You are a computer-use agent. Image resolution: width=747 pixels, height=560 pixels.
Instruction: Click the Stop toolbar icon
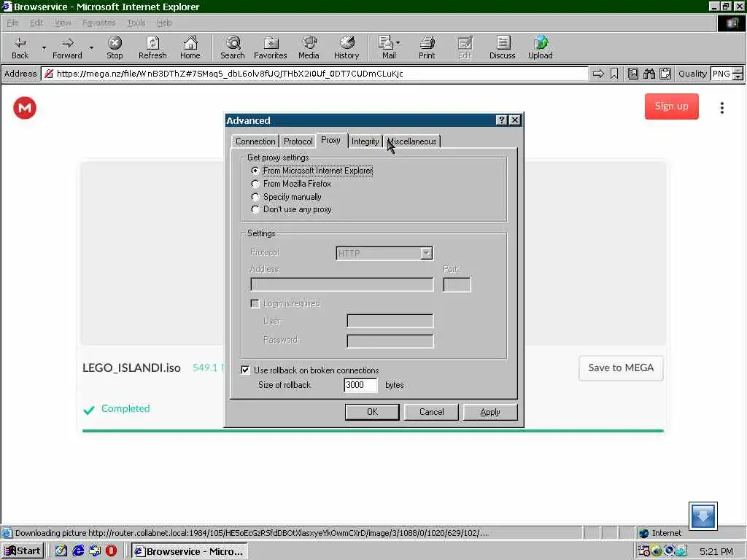coord(115,47)
